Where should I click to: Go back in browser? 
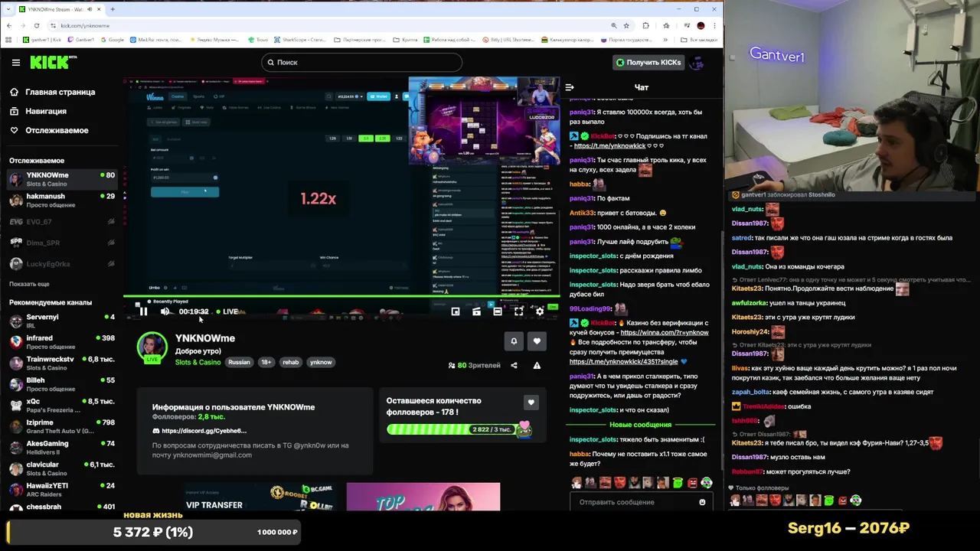(8, 25)
